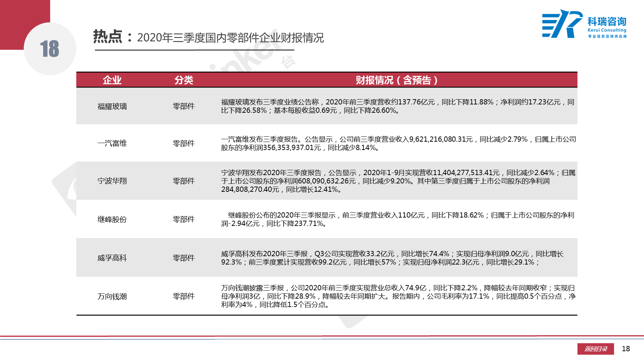Image resolution: width=644 pixels, height=362 pixels.
Task: Select the 福耀玻璃 company cell
Action: (x=112, y=106)
